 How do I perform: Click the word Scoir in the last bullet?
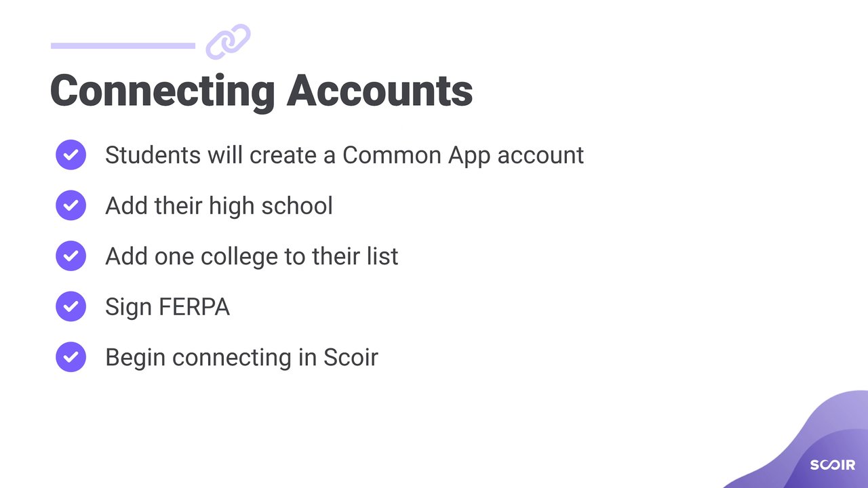(350, 358)
